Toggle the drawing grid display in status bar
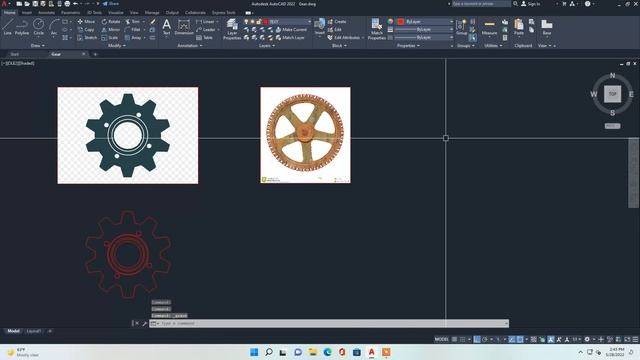This screenshot has height=360, width=640. pos(454,340)
